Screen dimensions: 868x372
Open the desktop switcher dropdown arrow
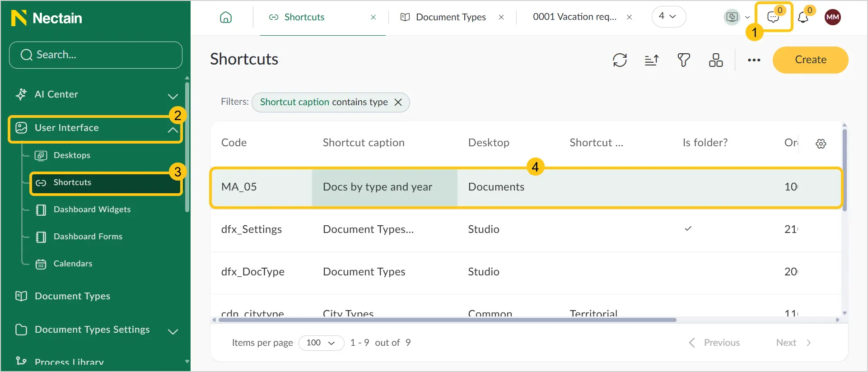click(x=747, y=18)
